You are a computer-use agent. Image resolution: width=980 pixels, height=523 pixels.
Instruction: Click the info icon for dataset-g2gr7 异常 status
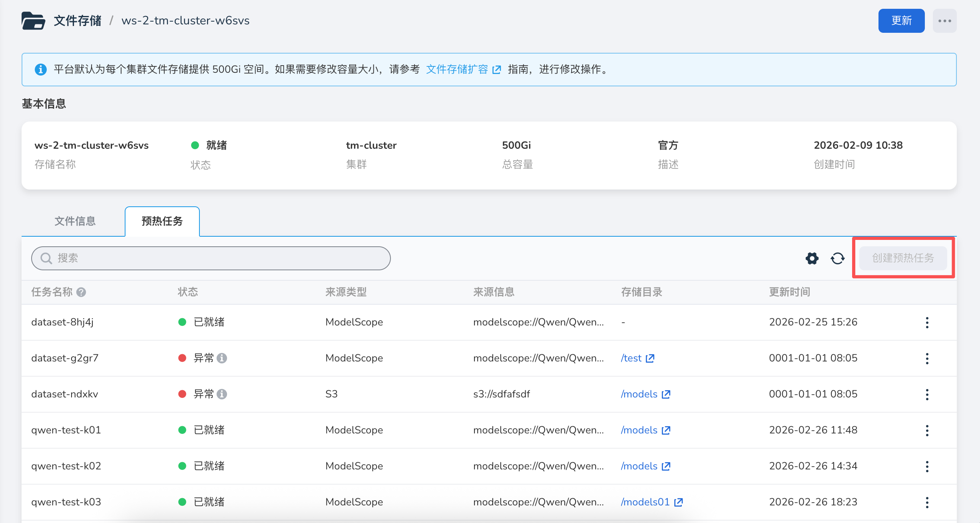pos(222,358)
